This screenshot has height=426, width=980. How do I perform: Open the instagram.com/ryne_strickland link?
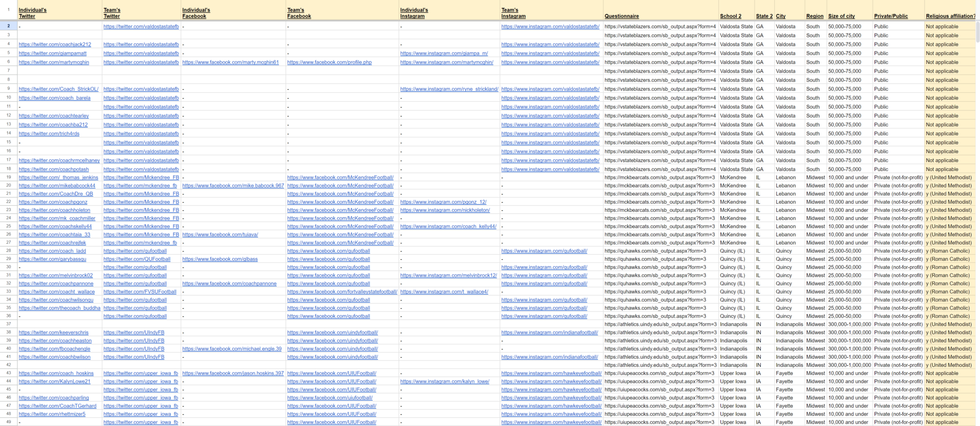click(x=449, y=89)
